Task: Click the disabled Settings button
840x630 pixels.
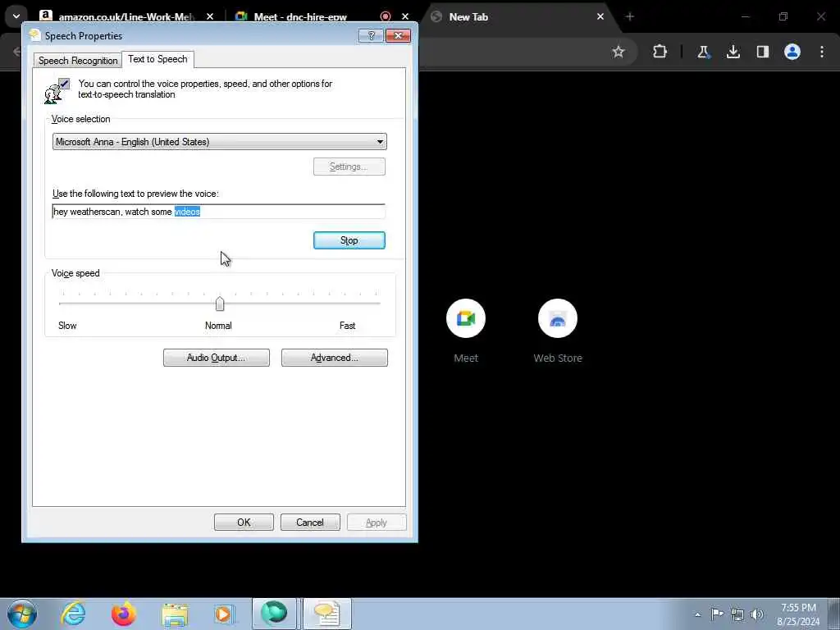Action: point(349,167)
